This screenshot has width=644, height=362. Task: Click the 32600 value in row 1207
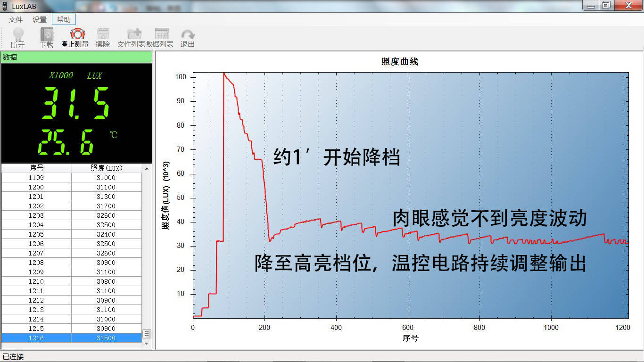(106, 253)
